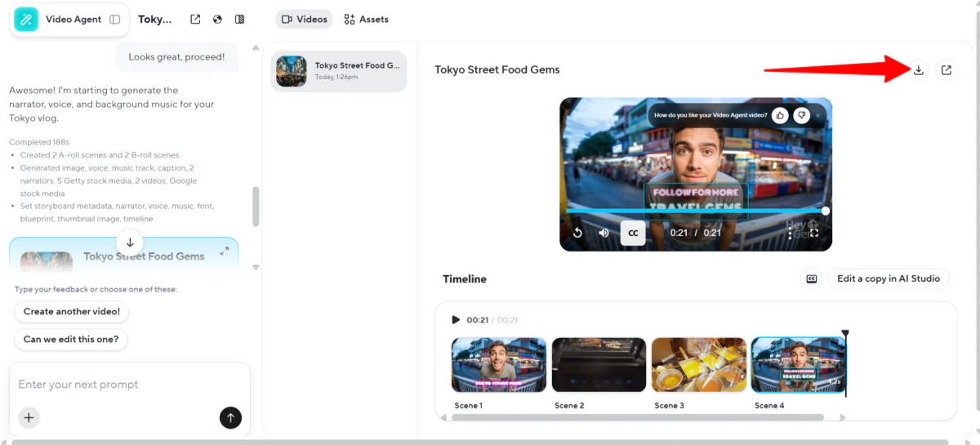Viewport: 980px width, 445px height.
Task: Click the Completed 188s status text
Action: click(41, 142)
